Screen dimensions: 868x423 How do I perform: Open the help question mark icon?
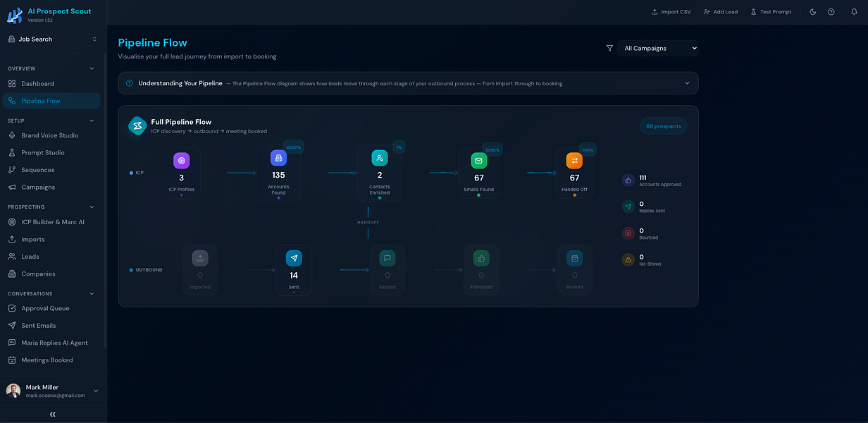click(831, 12)
